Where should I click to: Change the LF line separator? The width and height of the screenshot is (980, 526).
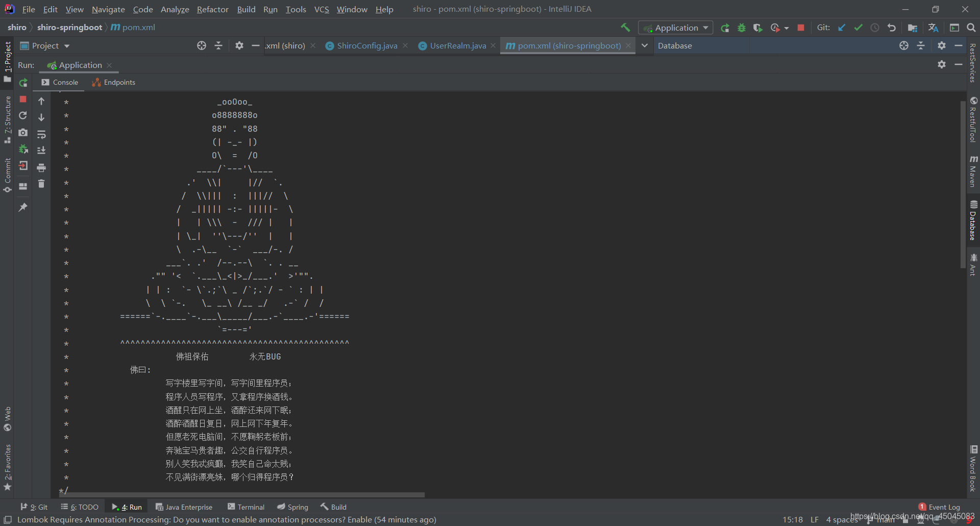[x=815, y=520]
